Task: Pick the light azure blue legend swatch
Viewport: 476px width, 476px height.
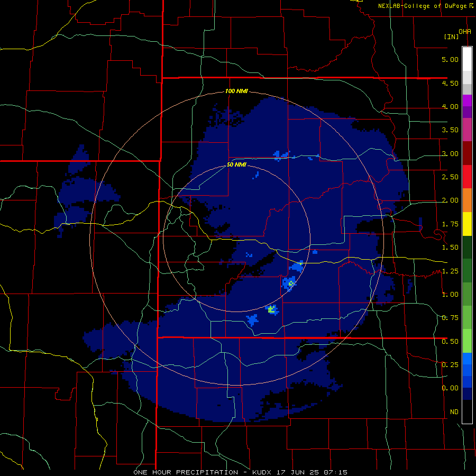Action: [x=467, y=359]
